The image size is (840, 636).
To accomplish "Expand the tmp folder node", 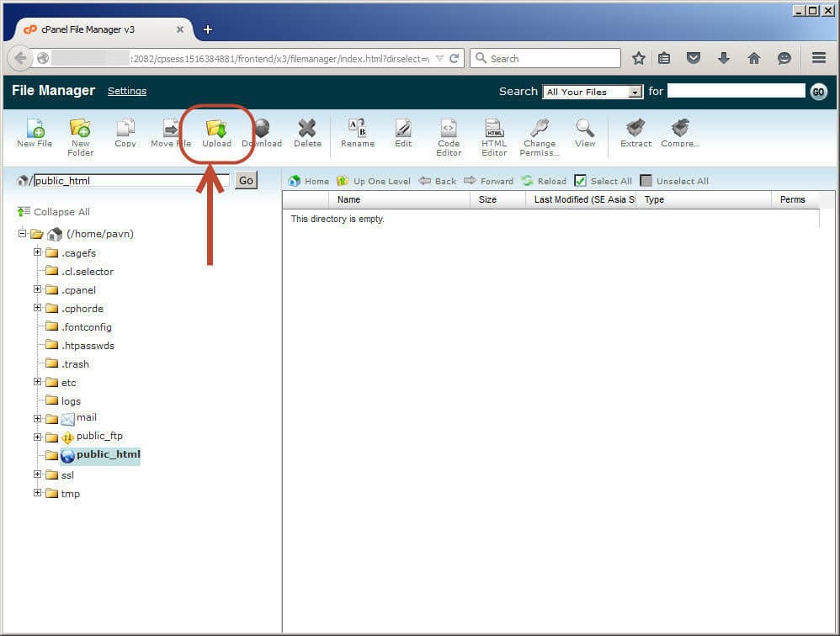I will pyautogui.click(x=38, y=493).
